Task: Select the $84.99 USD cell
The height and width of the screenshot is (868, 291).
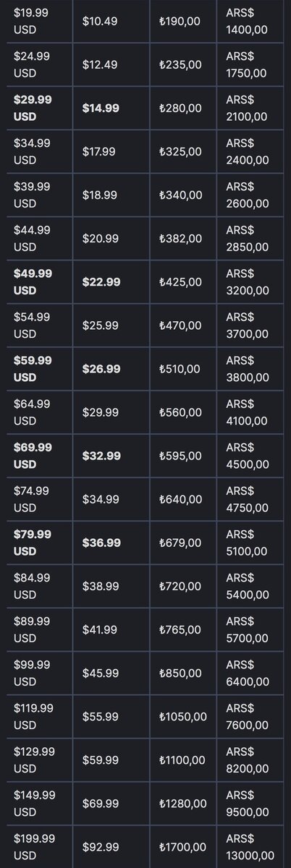Action: 36,585
